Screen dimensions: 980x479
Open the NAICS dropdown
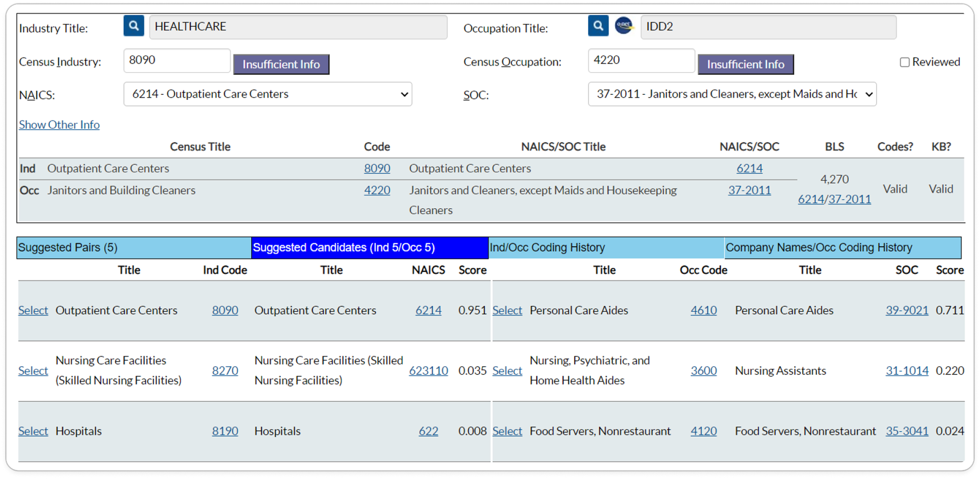pos(267,94)
